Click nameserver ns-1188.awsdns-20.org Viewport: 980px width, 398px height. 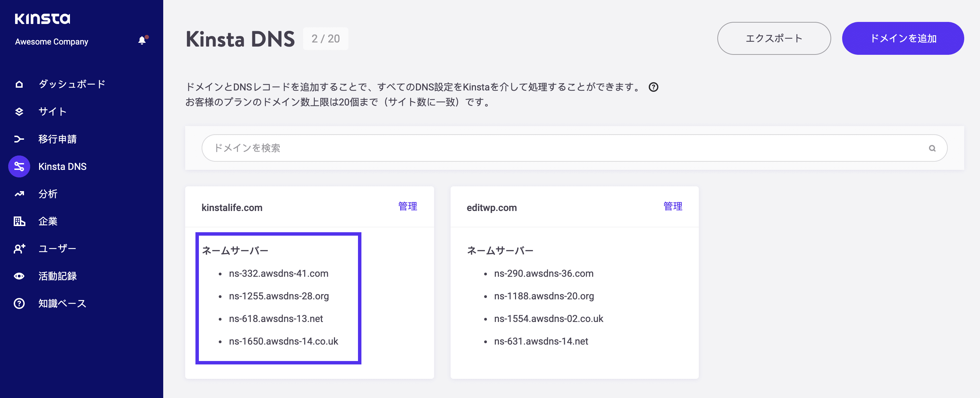click(544, 296)
